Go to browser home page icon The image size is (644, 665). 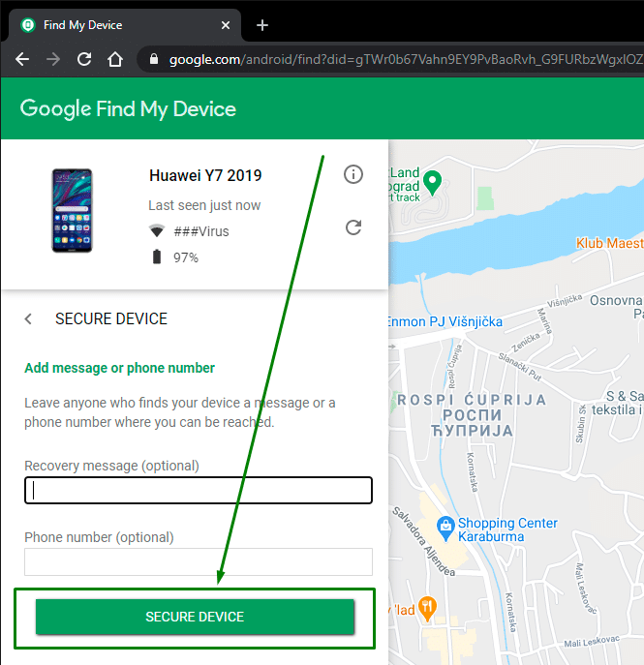click(x=115, y=59)
